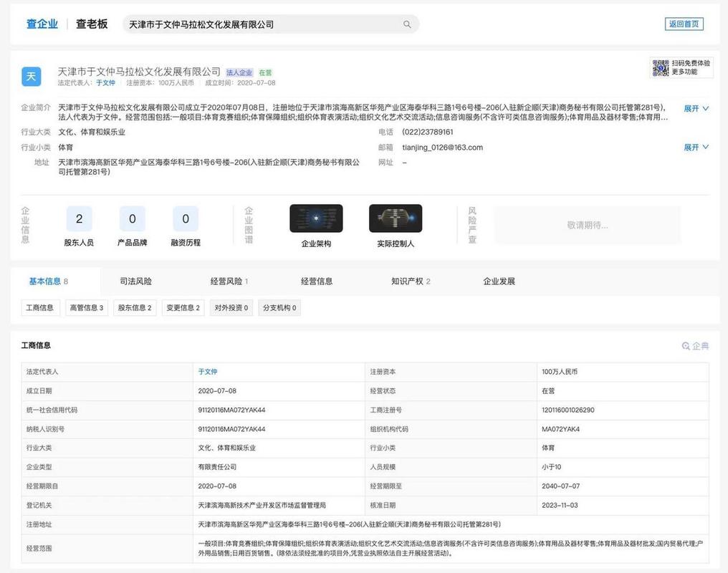Click the 高管信息 sub-tab
This screenshot has height=573, width=728.
point(86,307)
